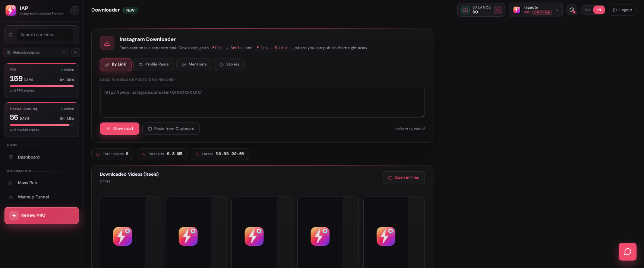Click the Mass Run play icon
This screenshot has height=268, width=644.
pyautogui.click(x=11, y=183)
